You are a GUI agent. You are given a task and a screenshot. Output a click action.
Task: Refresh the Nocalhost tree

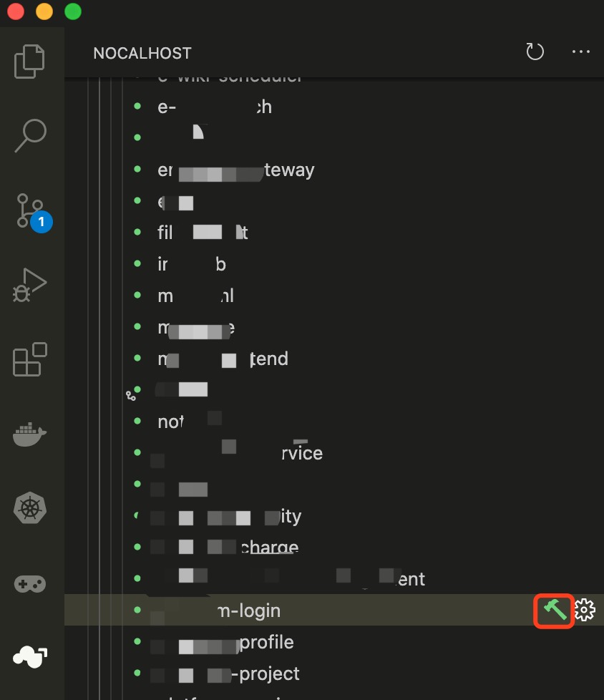click(x=535, y=52)
